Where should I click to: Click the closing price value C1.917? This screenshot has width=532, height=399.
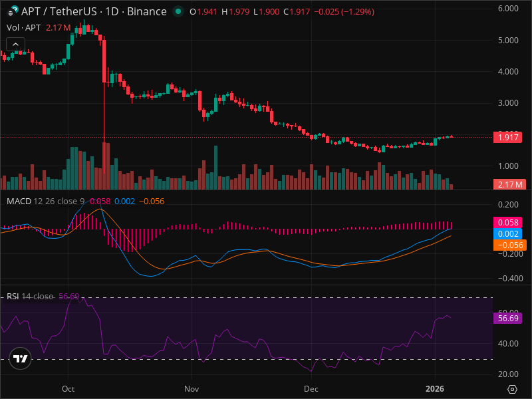pyautogui.click(x=297, y=12)
